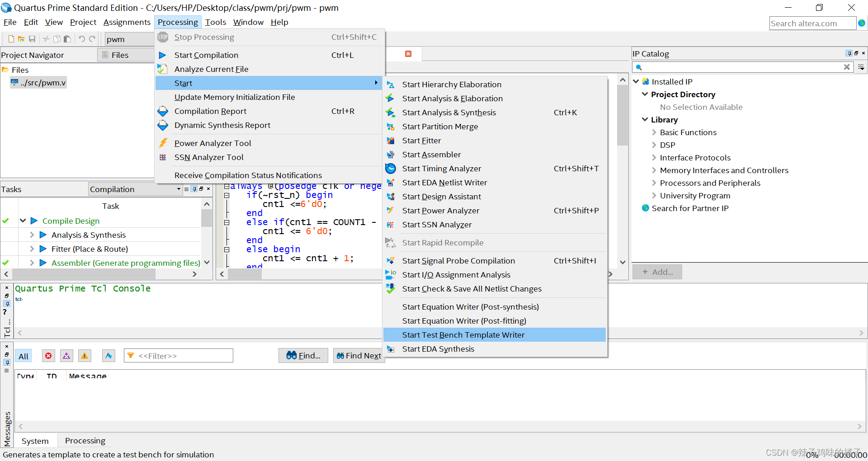Click the Start Timing Analyzer clock icon
Screen dimensions: 868x461
point(391,169)
